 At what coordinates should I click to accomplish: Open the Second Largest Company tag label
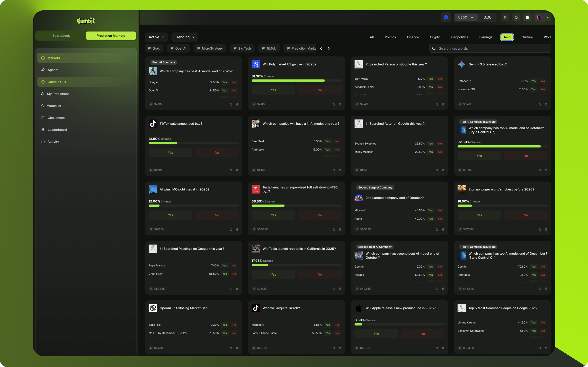click(x=375, y=188)
